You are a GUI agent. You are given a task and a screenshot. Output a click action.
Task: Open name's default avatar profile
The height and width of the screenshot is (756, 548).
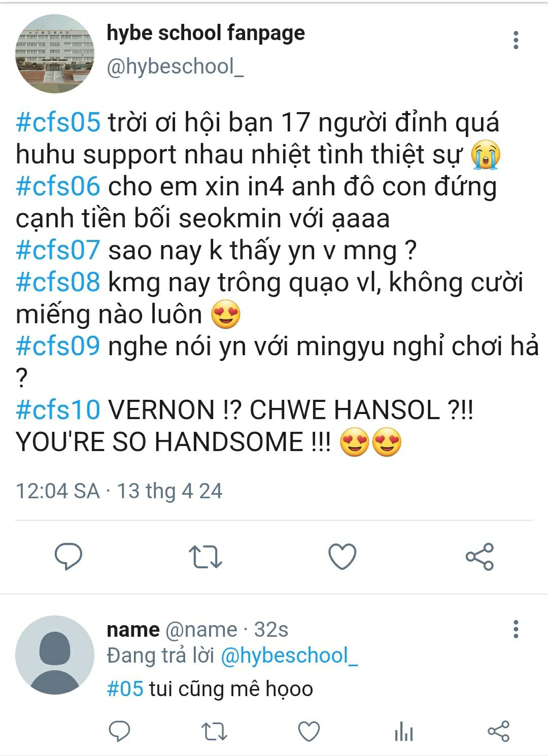pos(55,655)
